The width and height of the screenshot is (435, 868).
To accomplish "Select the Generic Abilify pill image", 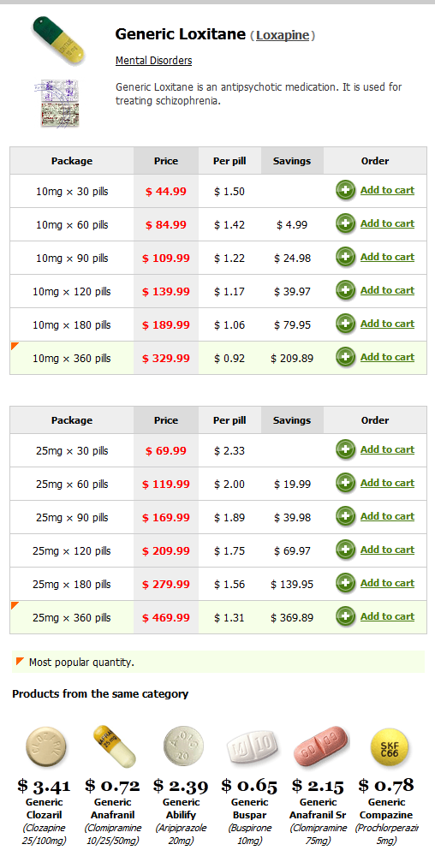I will tap(183, 746).
